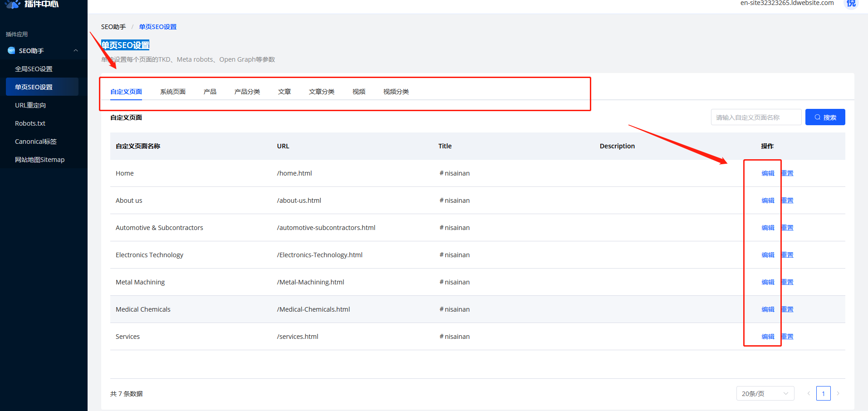Viewport: 868px width, 411px height.
Task: Click the blue 搜索 button
Action: click(x=825, y=117)
